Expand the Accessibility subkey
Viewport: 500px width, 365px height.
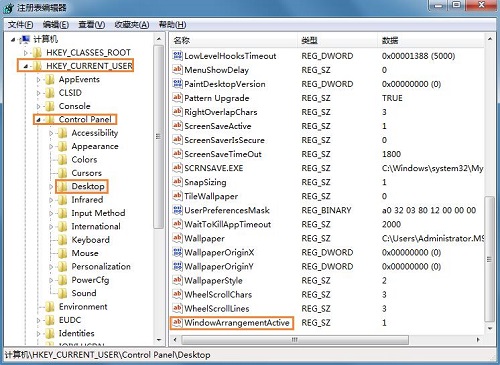[x=51, y=133]
